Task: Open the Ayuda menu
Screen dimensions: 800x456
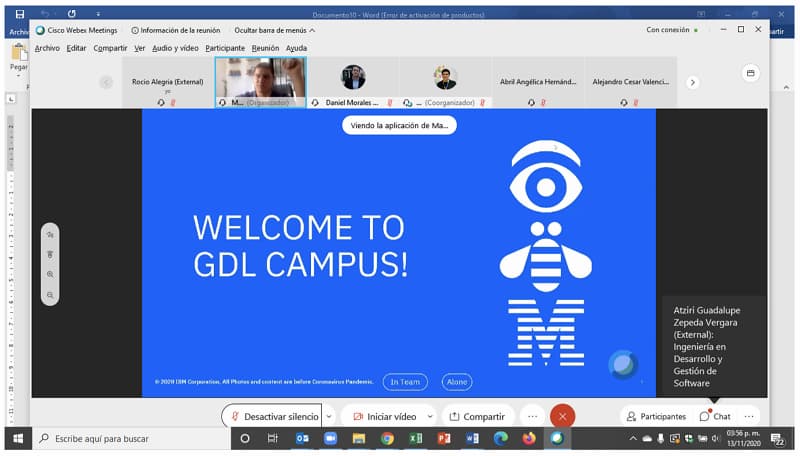Action: pos(296,48)
